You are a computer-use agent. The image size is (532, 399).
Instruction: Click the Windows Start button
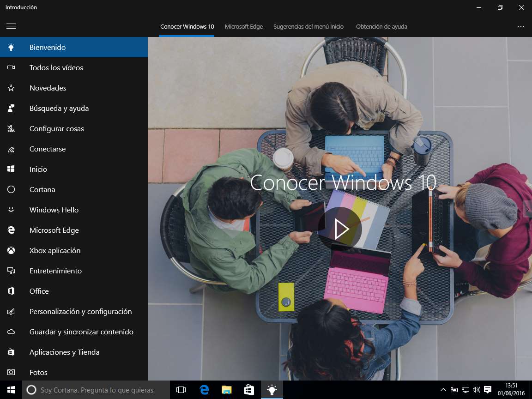pyautogui.click(x=11, y=390)
